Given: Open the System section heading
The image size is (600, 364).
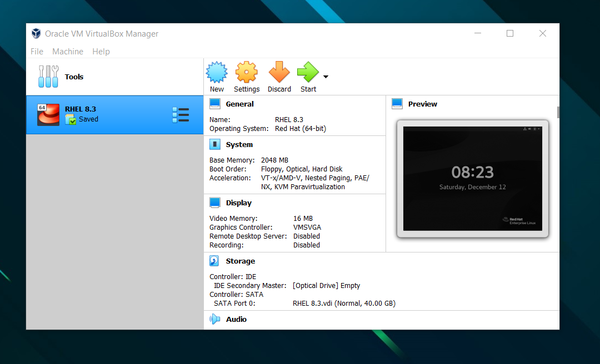Looking at the screenshot, I should point(239,144).
